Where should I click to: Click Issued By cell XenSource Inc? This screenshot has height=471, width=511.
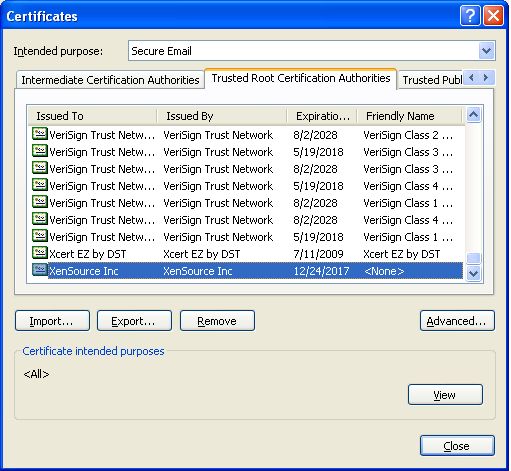point(198,271)
